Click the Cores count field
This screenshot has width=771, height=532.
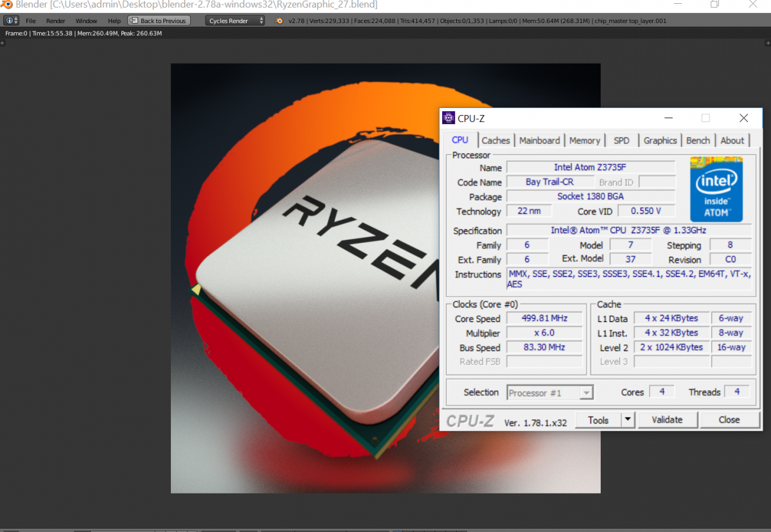coord(662,392)
